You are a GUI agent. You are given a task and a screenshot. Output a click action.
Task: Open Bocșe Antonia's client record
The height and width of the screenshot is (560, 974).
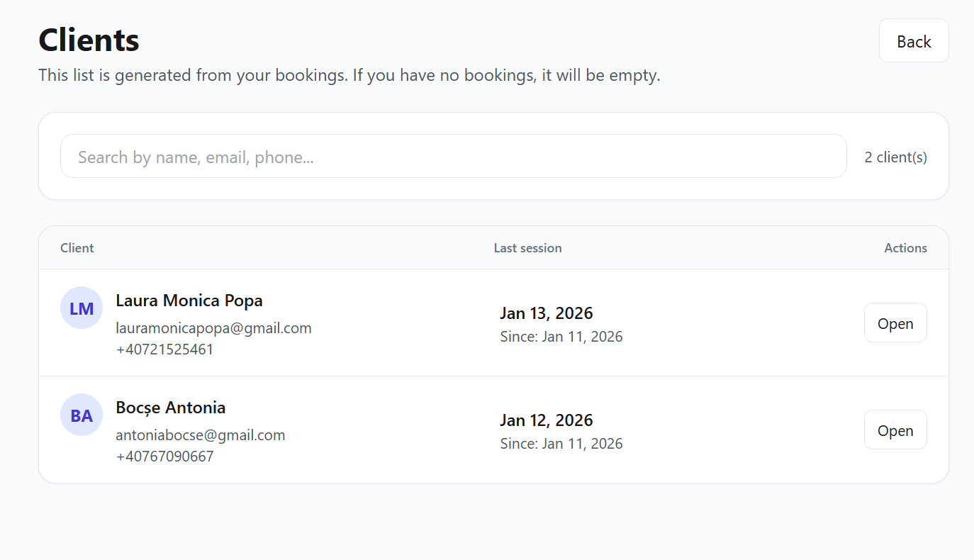pyautogui.click(x=895, y=430)
